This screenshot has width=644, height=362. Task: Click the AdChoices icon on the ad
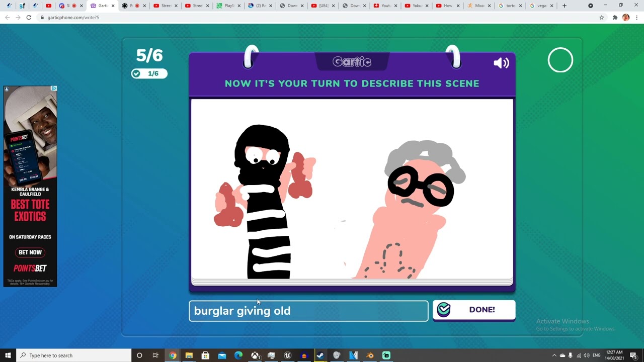tap(54, 88)
